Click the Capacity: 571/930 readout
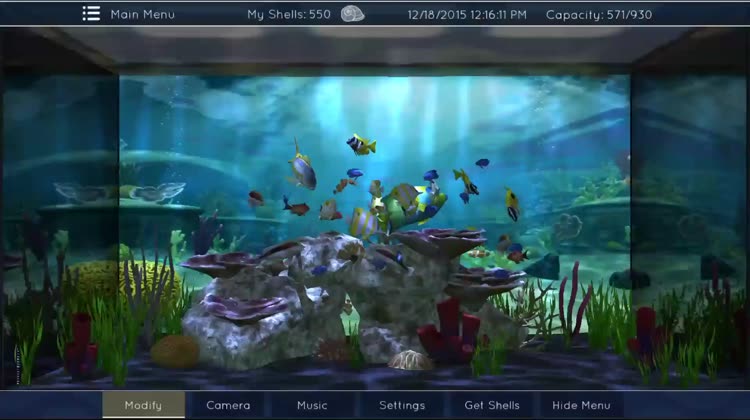The height and width of the screenshot is (420, 750). point(599,15)
